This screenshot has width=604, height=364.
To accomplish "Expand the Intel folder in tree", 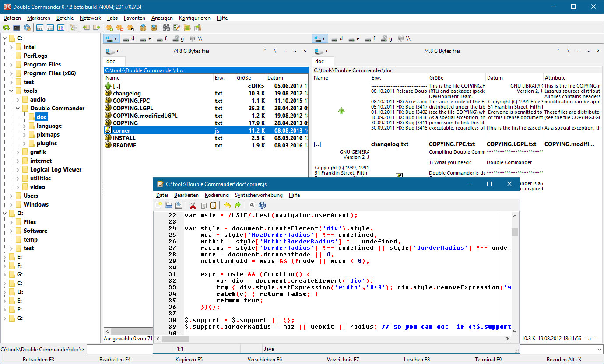I will [x=11, y=47].
